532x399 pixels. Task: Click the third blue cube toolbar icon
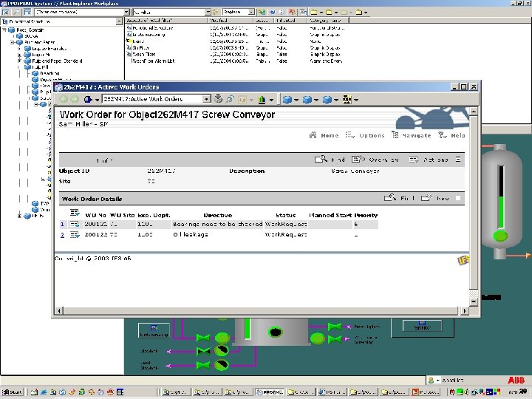[x=327, y=100]
